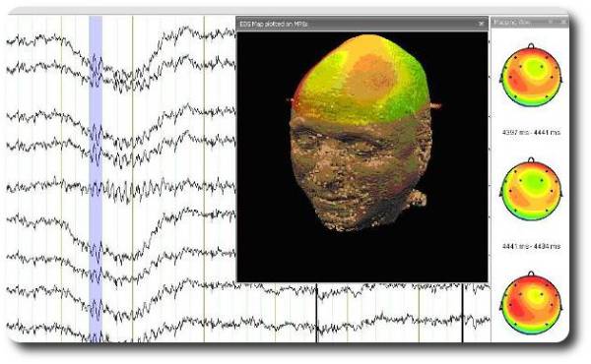591x364 pixels.
Task: Click the Mapping View panel title
Action: click(x=511, y=23)
